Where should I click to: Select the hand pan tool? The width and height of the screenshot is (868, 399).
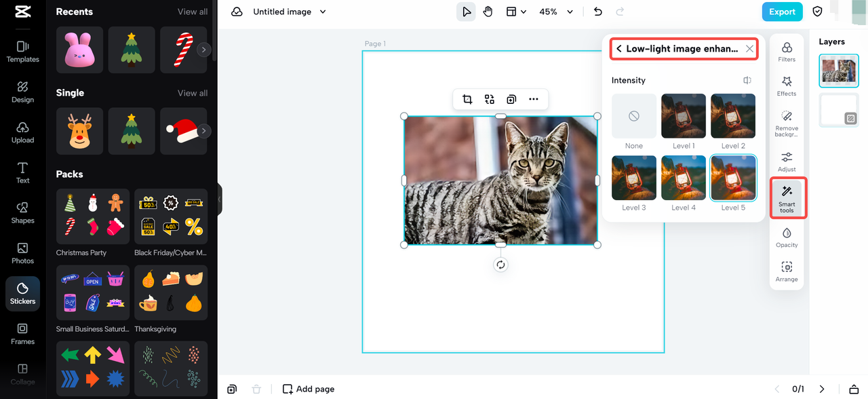[x=488, y=12]
